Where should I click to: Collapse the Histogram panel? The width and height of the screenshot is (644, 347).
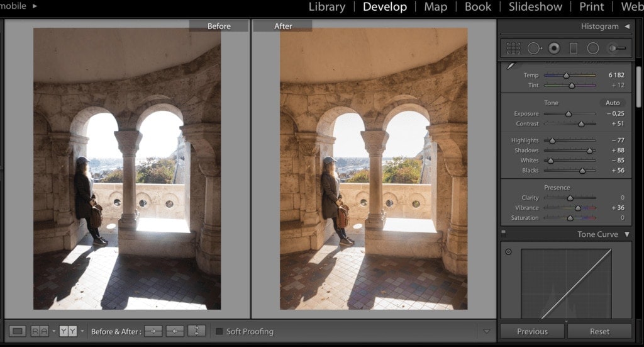coord(626,26)
